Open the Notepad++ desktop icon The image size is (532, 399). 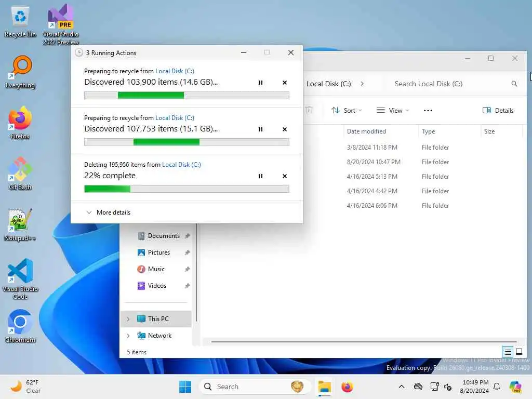[20, 224]
